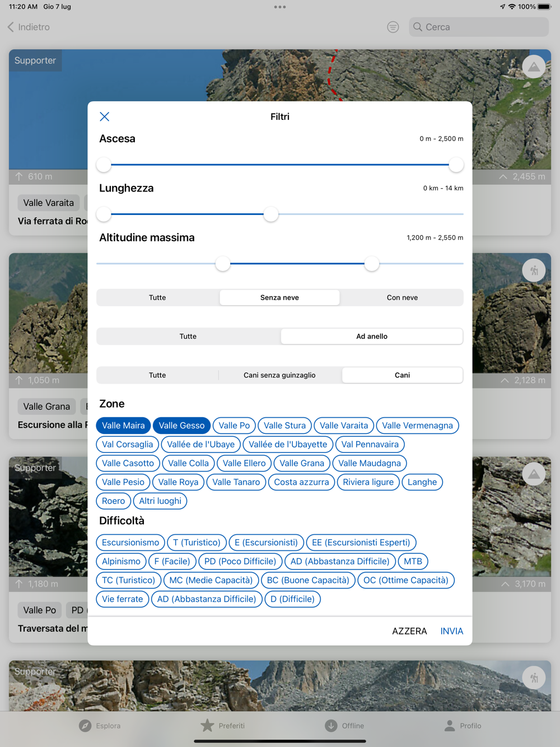Image resolution: width=560 pixels, height=747 pixels.
Task: Toggle the Valle Pesio zone chip
Action: 123,482
